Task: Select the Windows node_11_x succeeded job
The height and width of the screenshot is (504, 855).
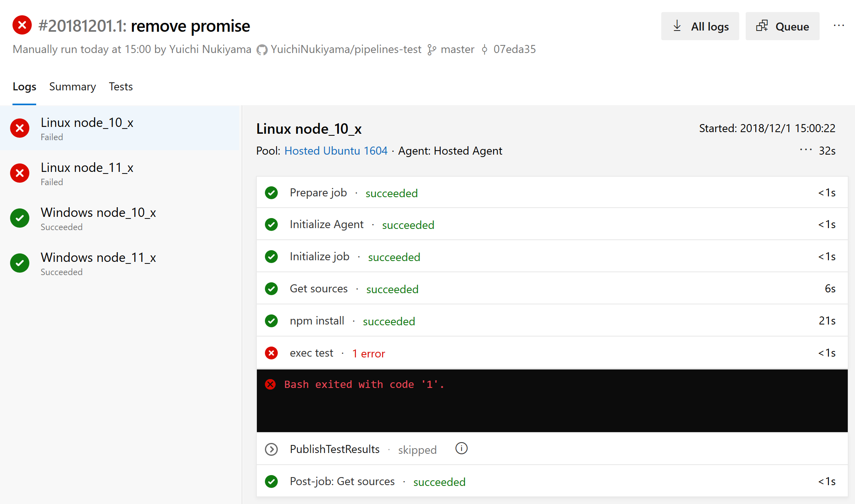Action: pyautogui.click(x=98, y=257)
